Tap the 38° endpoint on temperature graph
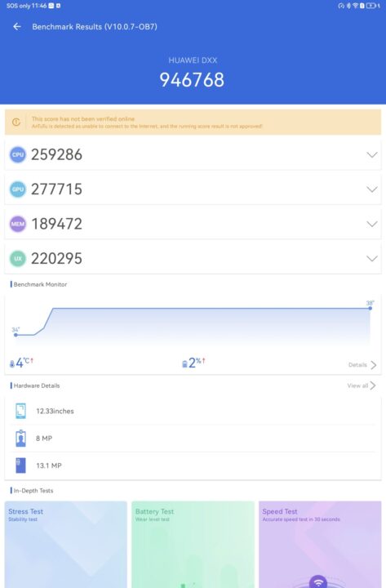The image size is (386, 588). click(370, 308)
